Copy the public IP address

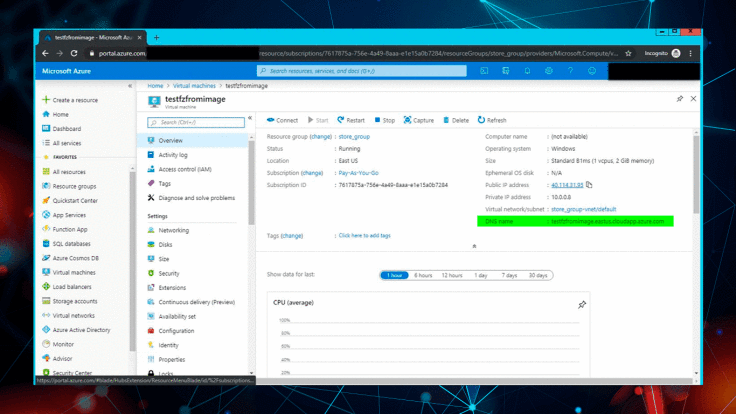pyautogui.click(x=590, y=185)
